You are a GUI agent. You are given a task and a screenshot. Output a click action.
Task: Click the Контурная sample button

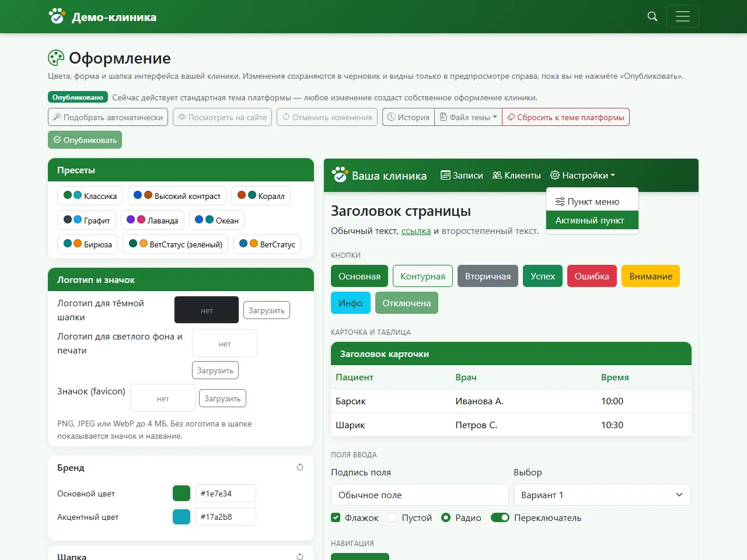(x=423, y=276)
